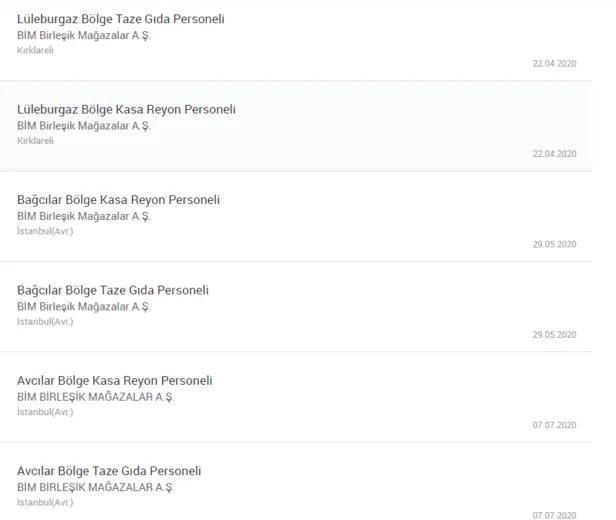
Task: Click Kırklareli location of Lüleburgaz Kasa Reyon listing
Action: coord(36,141)
